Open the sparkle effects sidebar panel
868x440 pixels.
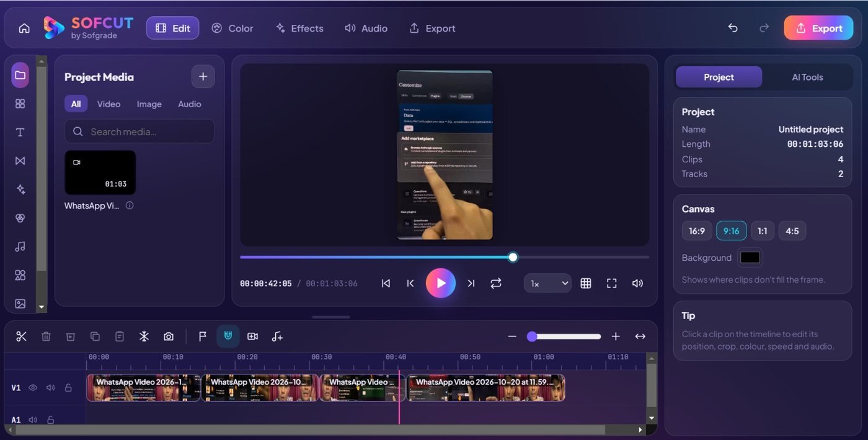(20, 189)
